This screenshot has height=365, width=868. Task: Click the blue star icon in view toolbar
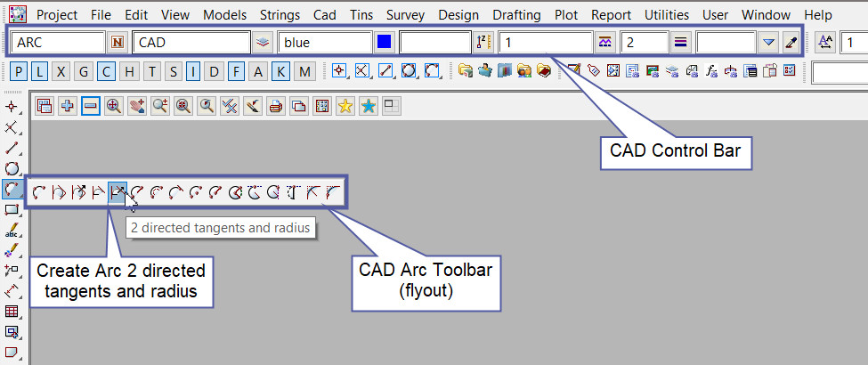pyautogui.click(x=369, y=106)
